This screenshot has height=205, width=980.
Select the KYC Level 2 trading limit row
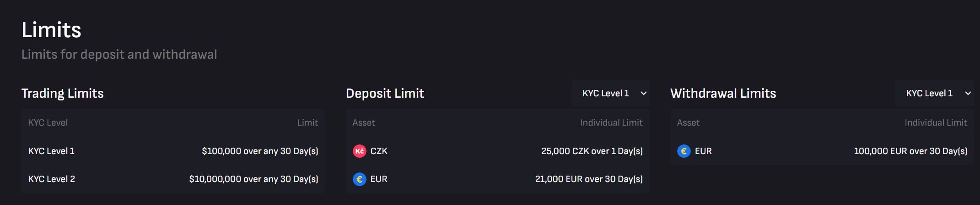(x=173, y=179)
